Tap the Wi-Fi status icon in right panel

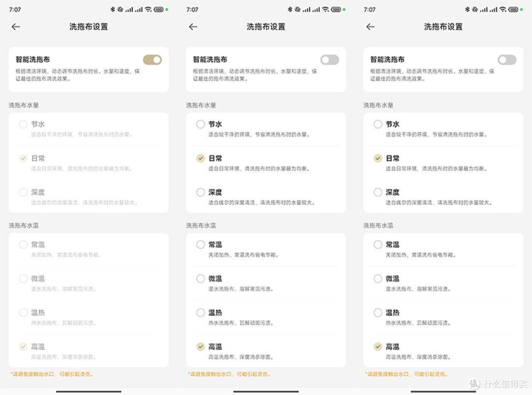[x=503, y=9]
